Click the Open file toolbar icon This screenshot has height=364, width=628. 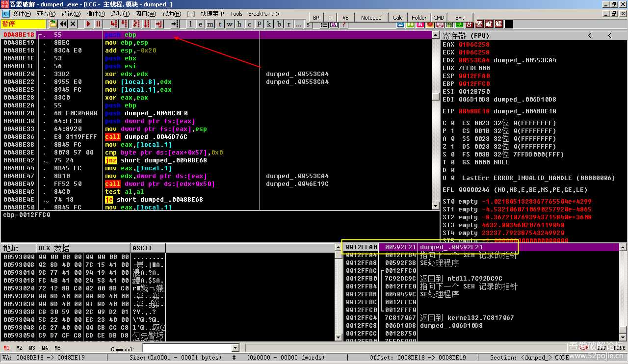[53, 24]
